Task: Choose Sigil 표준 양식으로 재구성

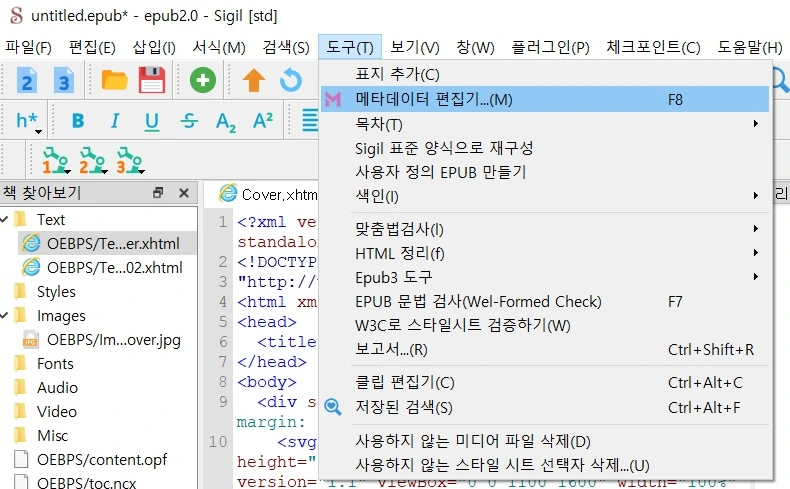Action: [x=545, y=148]
